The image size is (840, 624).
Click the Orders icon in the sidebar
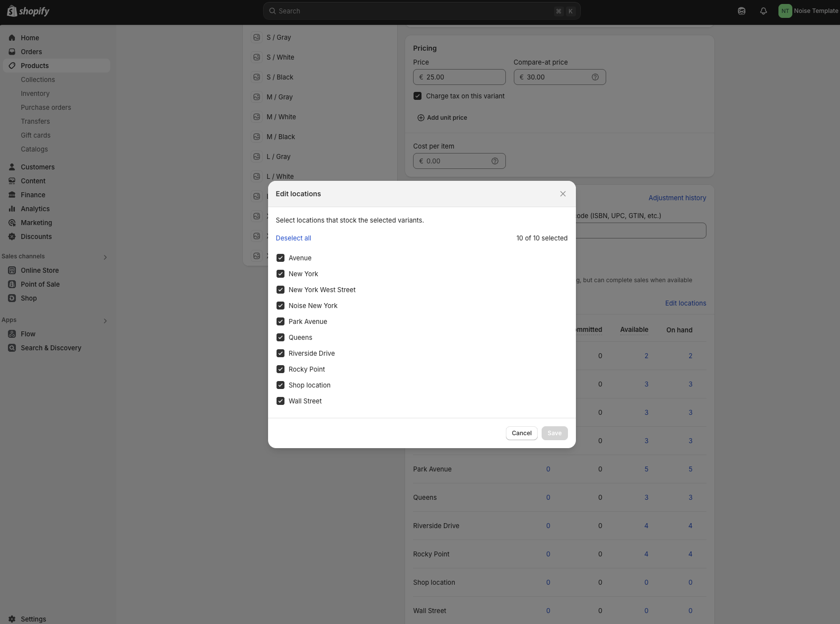tap(11, 52)
